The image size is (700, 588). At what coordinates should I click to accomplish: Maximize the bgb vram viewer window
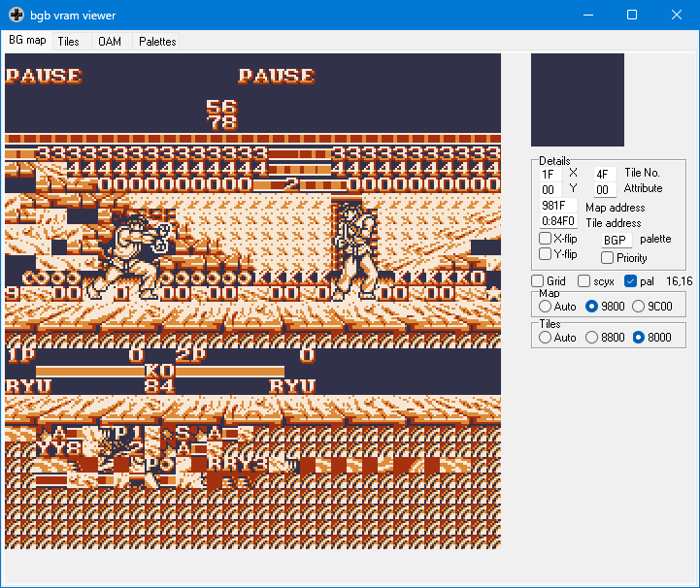[x=632, y=15]
